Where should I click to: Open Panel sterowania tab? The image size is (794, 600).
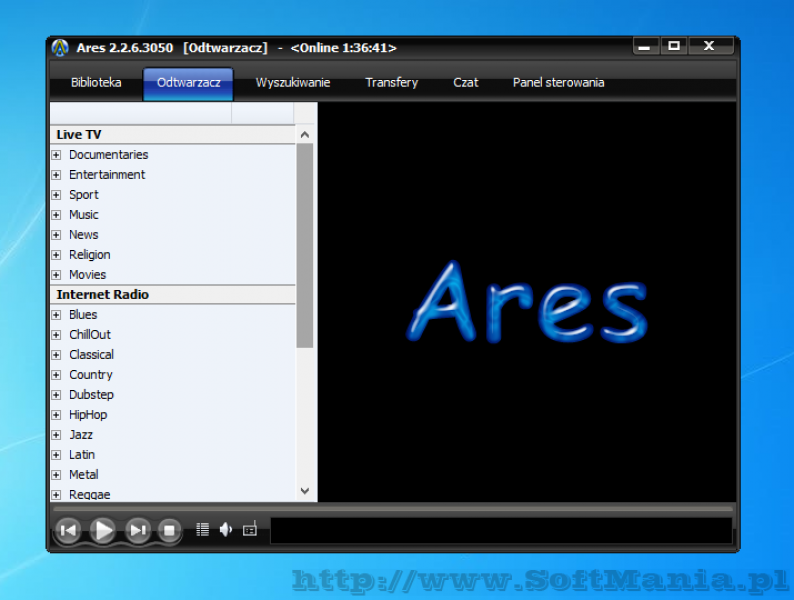click(558, 83)
